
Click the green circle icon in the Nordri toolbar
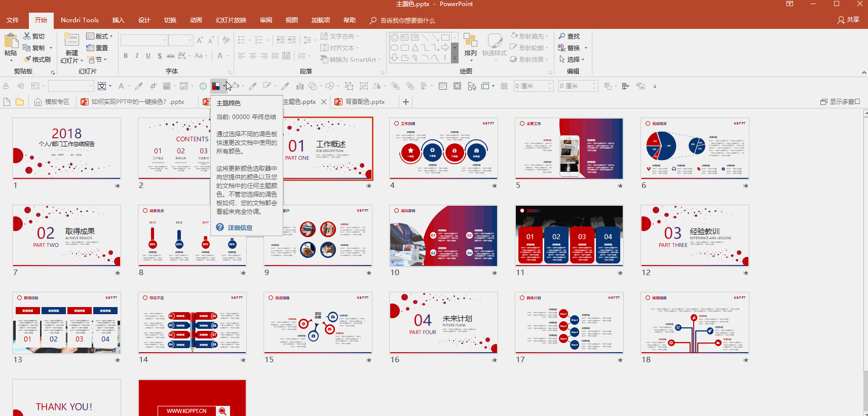203,86
